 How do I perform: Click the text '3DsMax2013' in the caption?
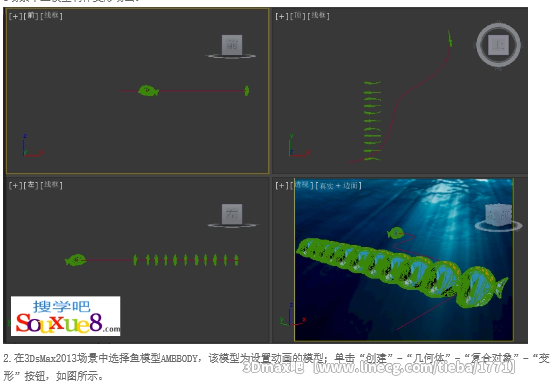pos(51,359)
